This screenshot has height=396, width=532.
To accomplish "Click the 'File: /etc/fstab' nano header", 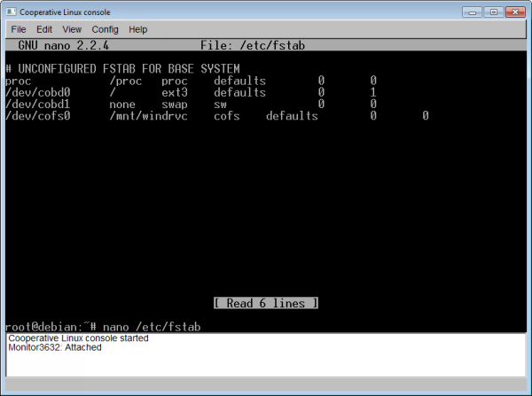I will click(x=254, y=45).
